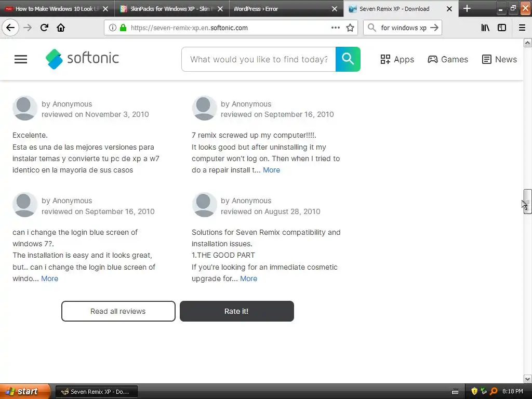Click the vertical scrollbar thumb
The image size is (532, 399).
click(527, 202)
